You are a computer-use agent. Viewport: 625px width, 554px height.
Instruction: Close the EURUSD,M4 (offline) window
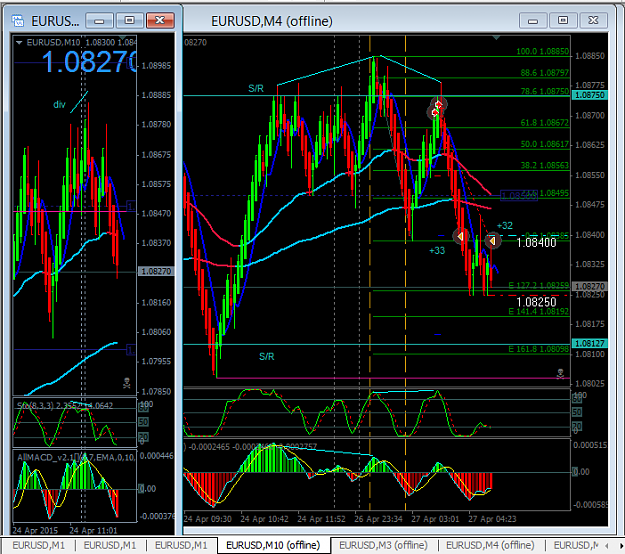click(x=594, y=21)
